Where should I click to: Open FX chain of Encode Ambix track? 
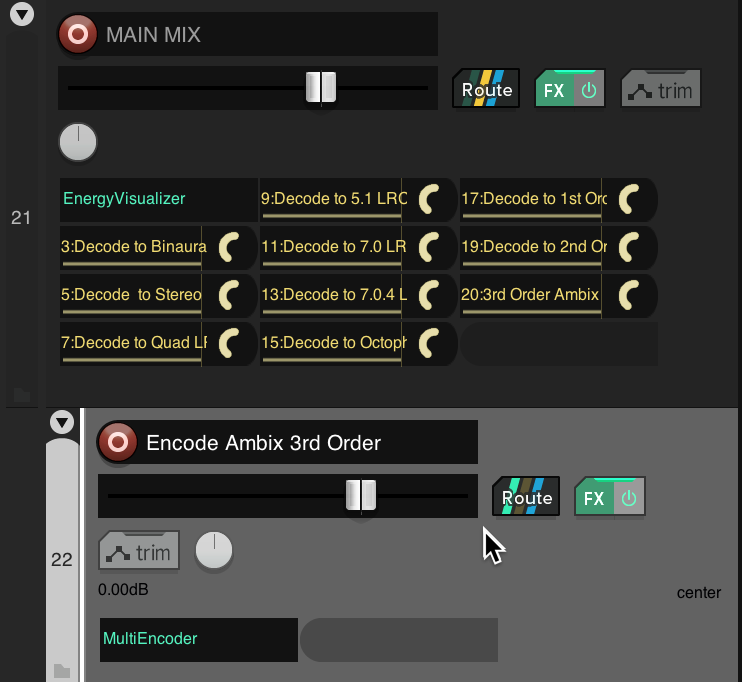[x=594, y=497]
